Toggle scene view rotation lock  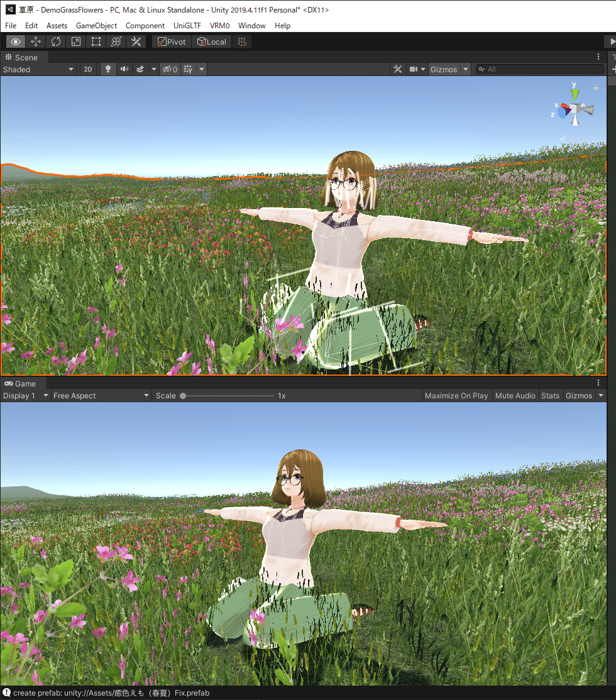[596, 87]
